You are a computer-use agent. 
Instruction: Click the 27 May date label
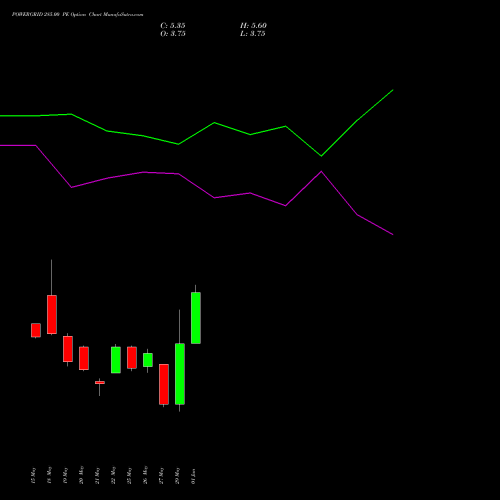(x=161, y=475)
